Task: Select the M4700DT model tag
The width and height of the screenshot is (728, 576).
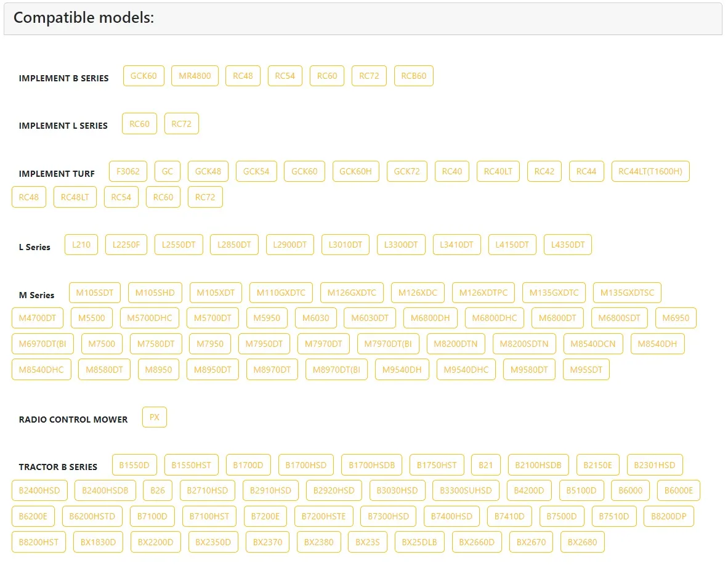Action: [x=37, y=318]
